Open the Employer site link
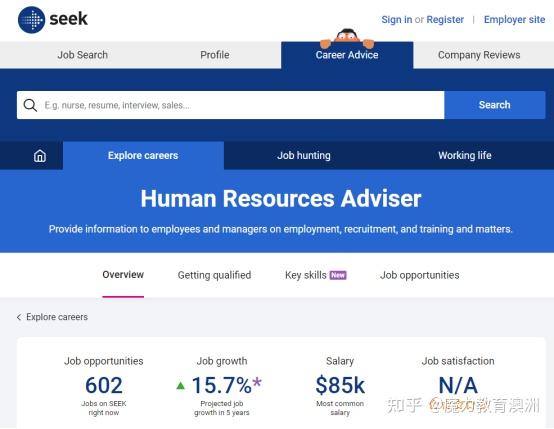554x429 pixels. (x=514, y=20)
